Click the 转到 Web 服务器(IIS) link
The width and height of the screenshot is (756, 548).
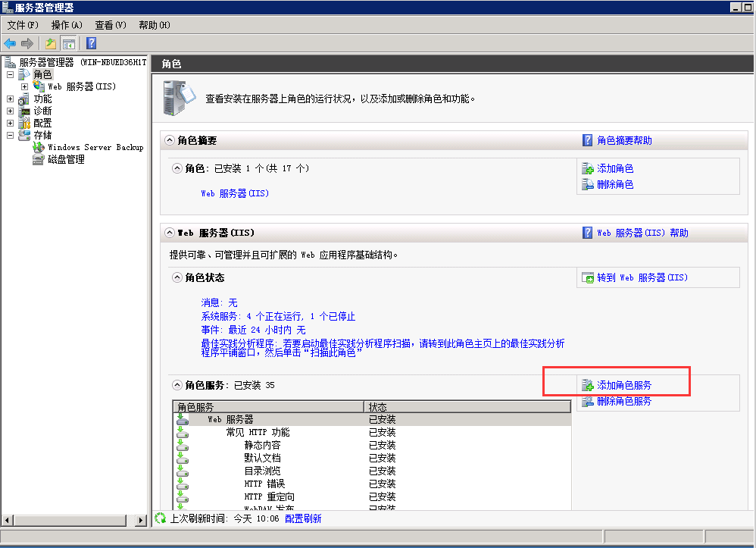(642, 277)
